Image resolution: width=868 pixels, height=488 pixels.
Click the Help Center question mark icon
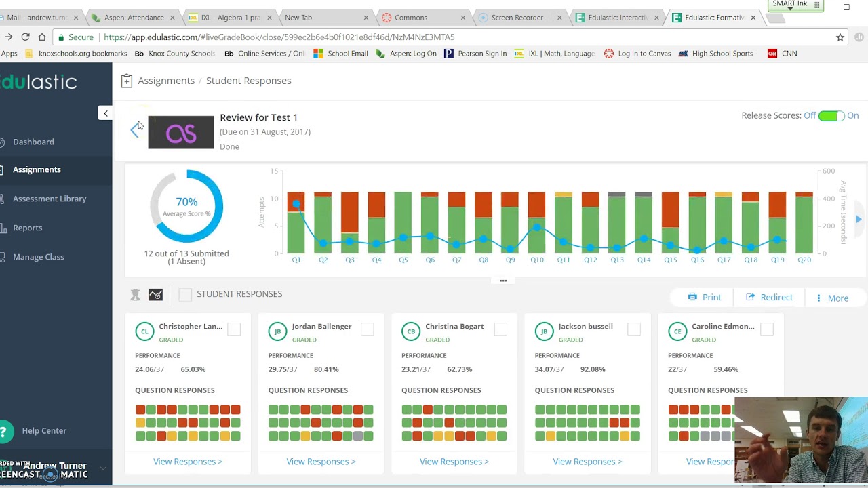point(3,431)
